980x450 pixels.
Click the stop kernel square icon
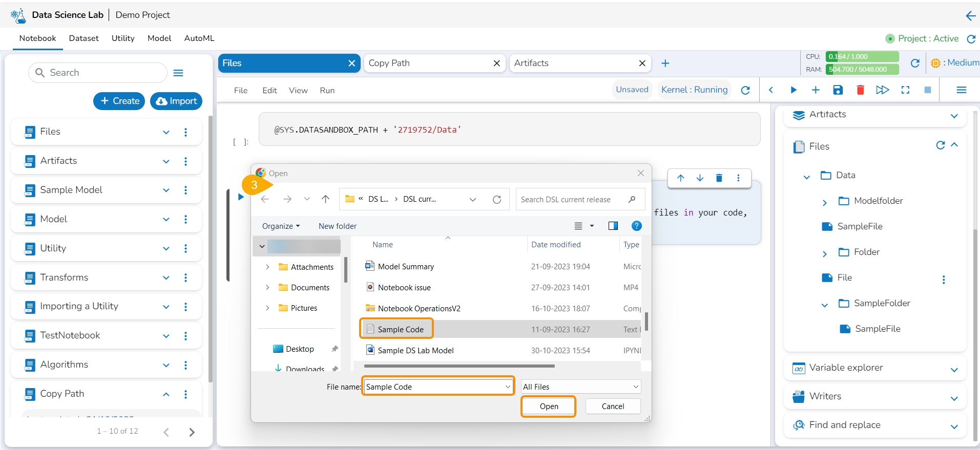pyautogui.click(x=927, y=90)
